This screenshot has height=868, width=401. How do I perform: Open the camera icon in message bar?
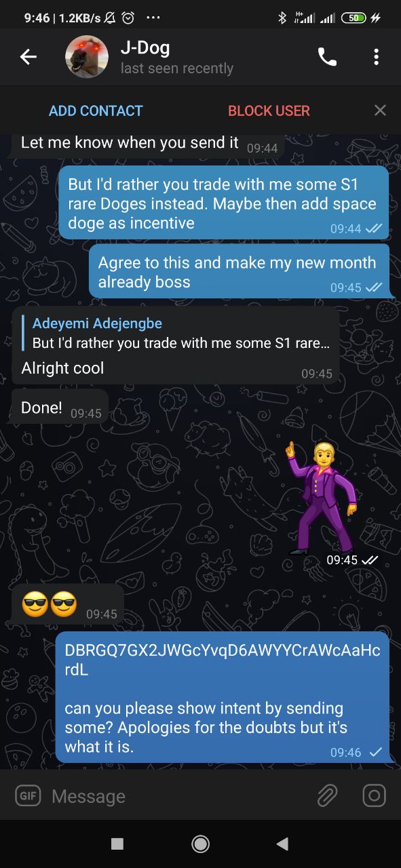point(374,795)
